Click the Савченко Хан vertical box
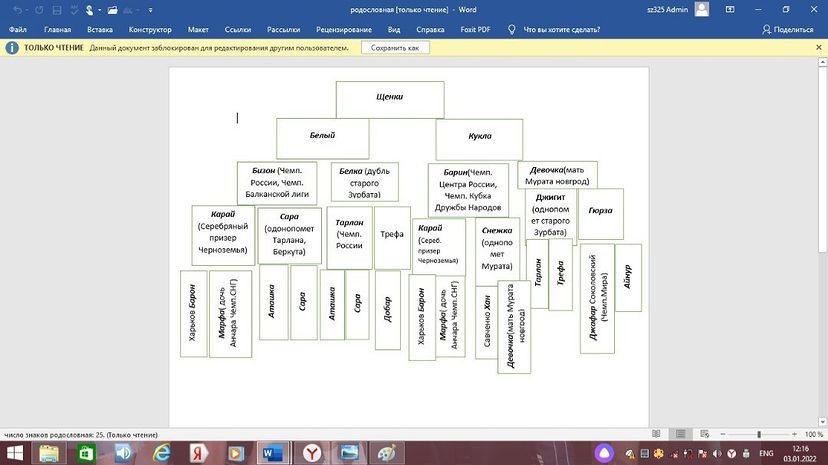Image resolution: width=828 pixels, height=465 pixels. [486, 322]
